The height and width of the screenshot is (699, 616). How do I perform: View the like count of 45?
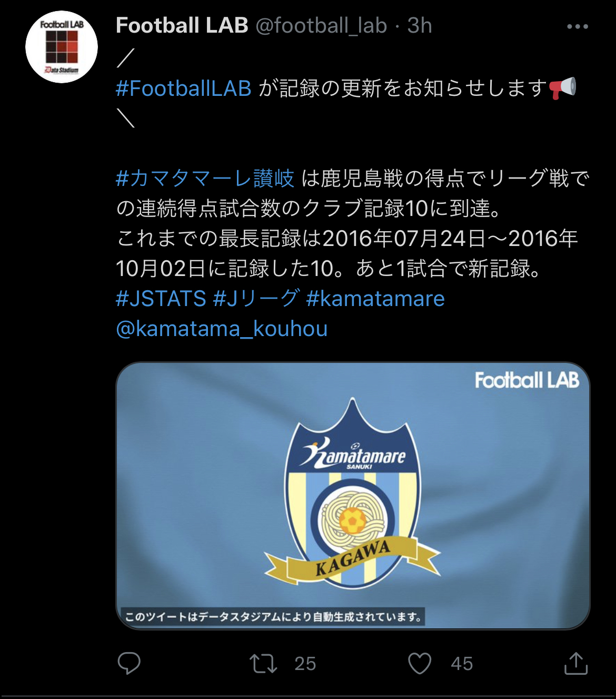pos(462,664)
